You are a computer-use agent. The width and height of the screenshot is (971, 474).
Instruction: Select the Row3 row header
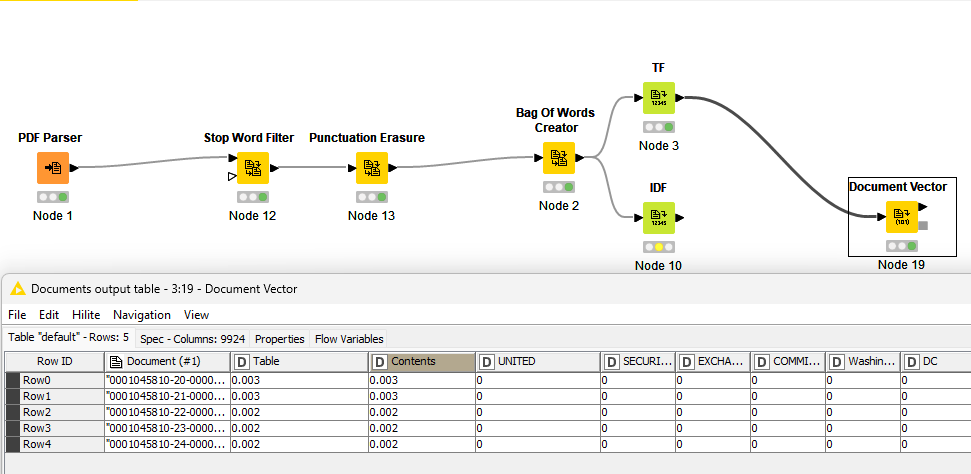[54, 429]
